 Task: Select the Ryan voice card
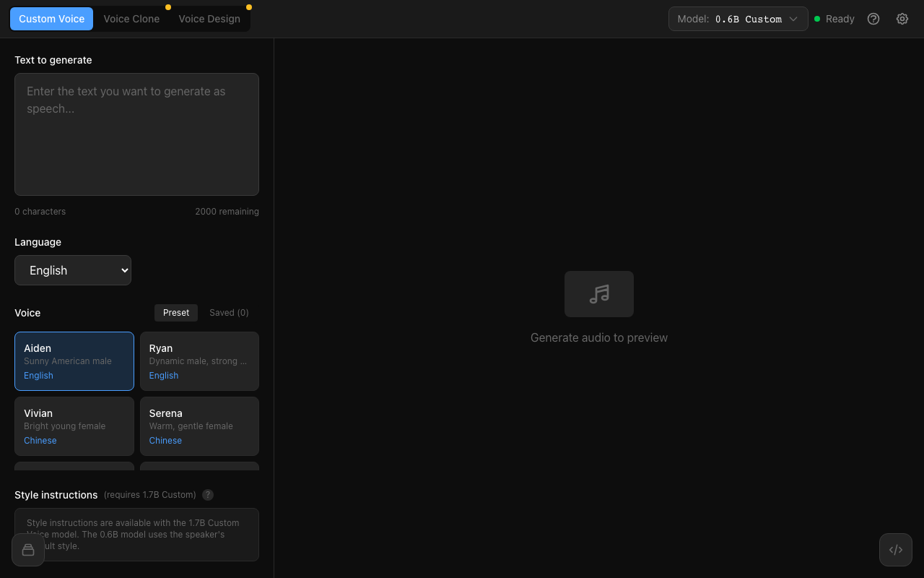point(199,361)
